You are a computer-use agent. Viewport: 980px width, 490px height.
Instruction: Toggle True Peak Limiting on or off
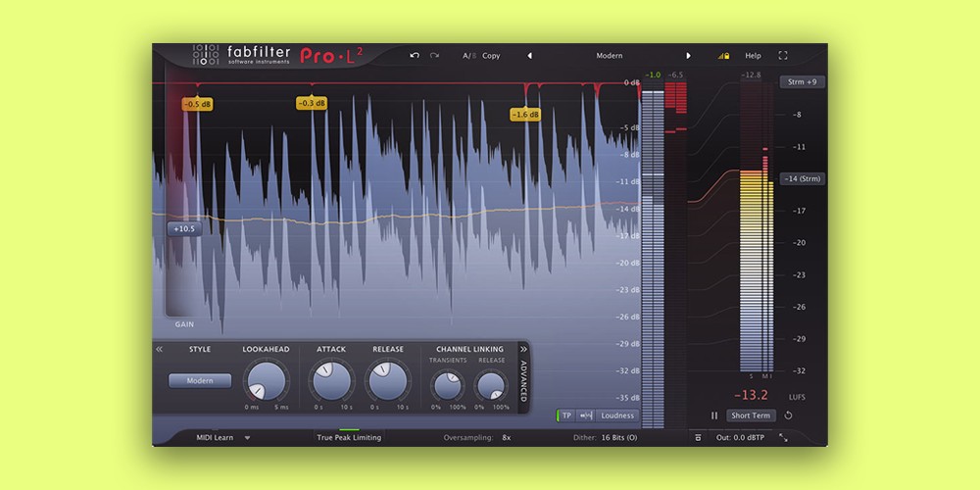pyautogui.click(x=349, y=437)
